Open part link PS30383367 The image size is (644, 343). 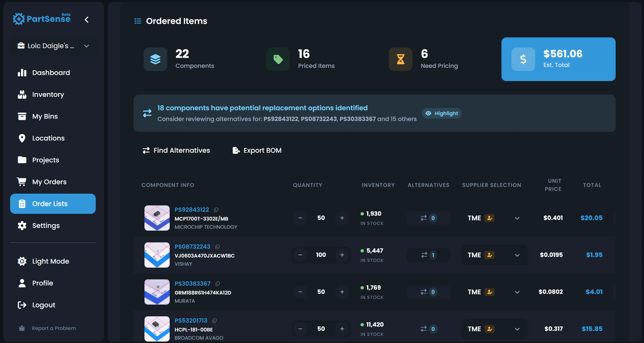coord(193,284)
